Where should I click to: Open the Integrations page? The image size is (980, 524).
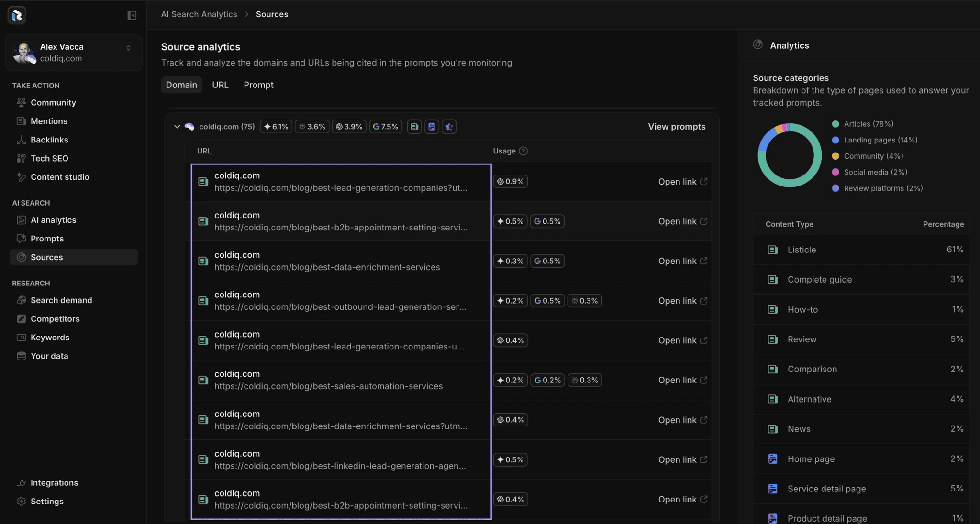(x=54, y=483)
